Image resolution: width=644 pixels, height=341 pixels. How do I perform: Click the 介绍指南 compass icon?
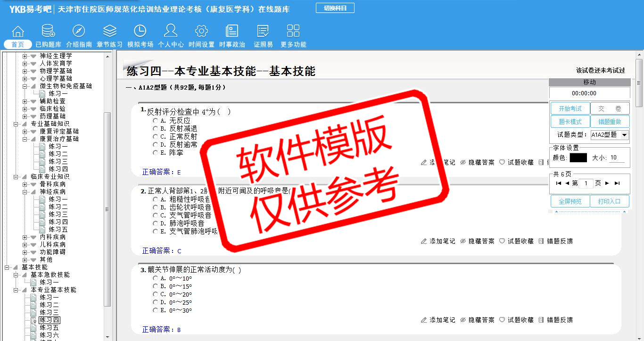coord(79,32)
